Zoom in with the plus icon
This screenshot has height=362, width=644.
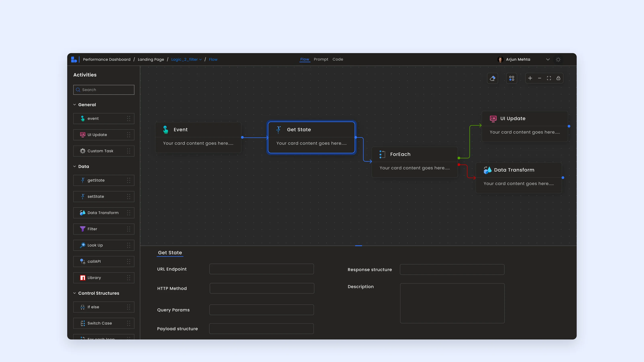coord(530,78)
